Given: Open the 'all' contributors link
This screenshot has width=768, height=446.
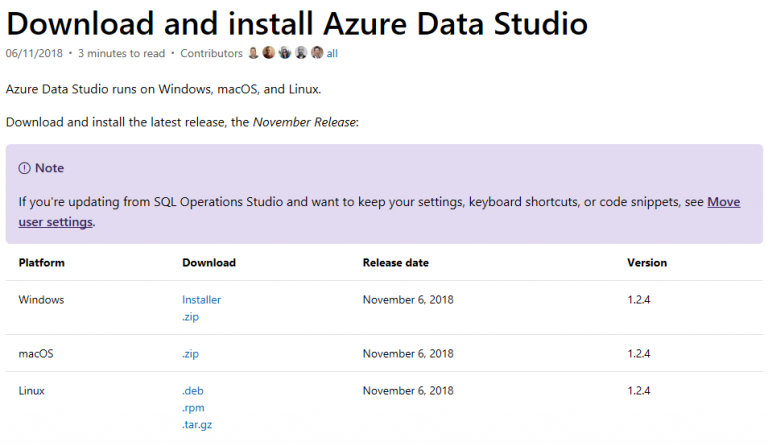Looking at the screenshot, I should 332,53.
